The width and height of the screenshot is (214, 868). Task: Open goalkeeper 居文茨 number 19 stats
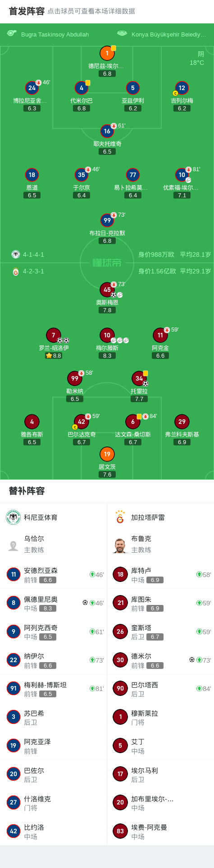pos(107,454)
